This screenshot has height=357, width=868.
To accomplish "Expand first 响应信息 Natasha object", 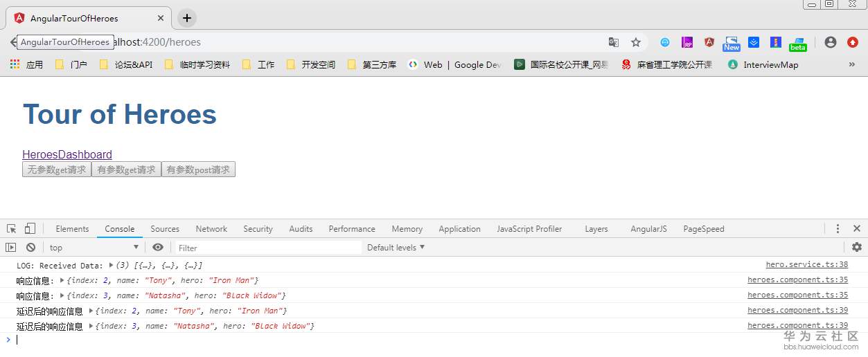I will (x=63, y=295).
